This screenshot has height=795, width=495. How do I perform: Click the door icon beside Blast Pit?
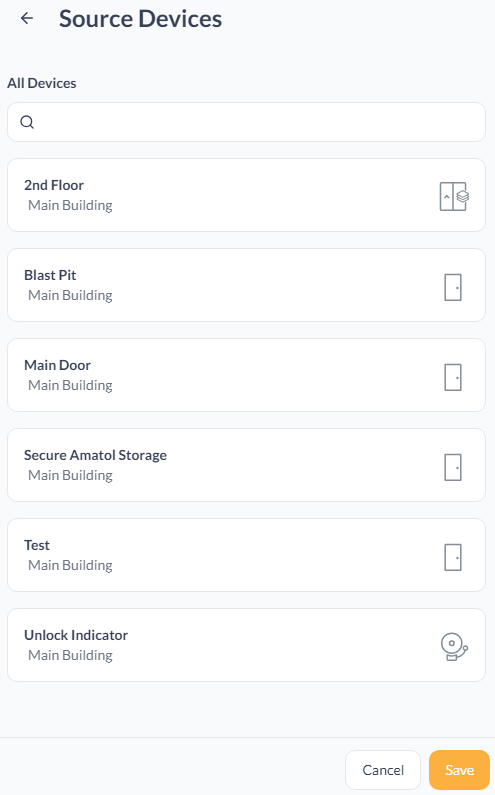pos(453,287)
